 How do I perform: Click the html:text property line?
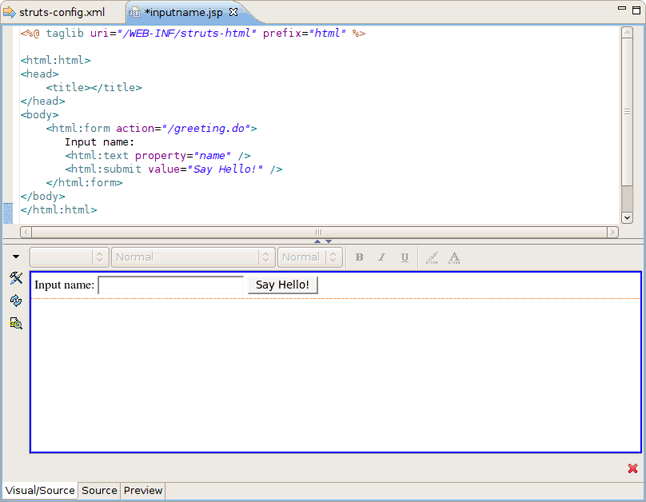(158, 156)
